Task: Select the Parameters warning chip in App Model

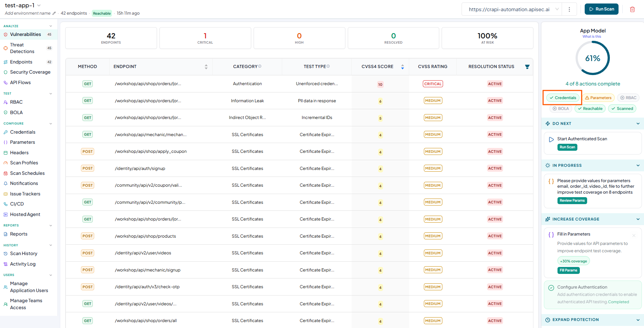Action: (598, 98)
